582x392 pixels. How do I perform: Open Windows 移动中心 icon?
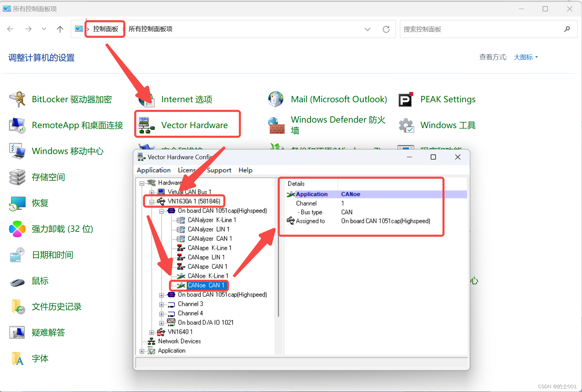[x=17, y=151]
